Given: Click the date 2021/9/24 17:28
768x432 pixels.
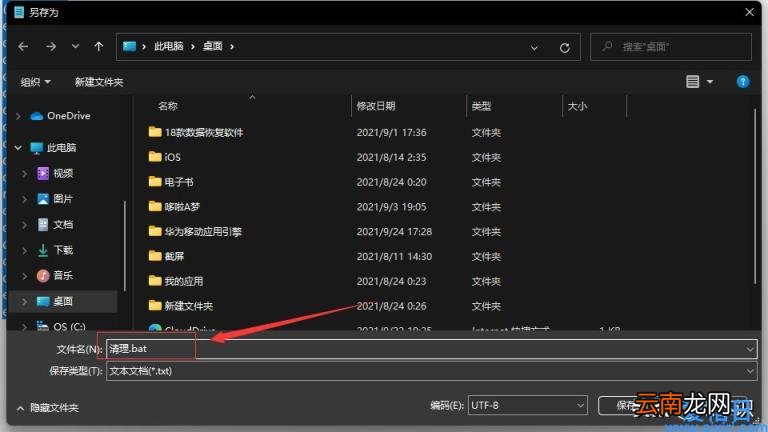Looking at the screenshot, I should click(394, 232).
